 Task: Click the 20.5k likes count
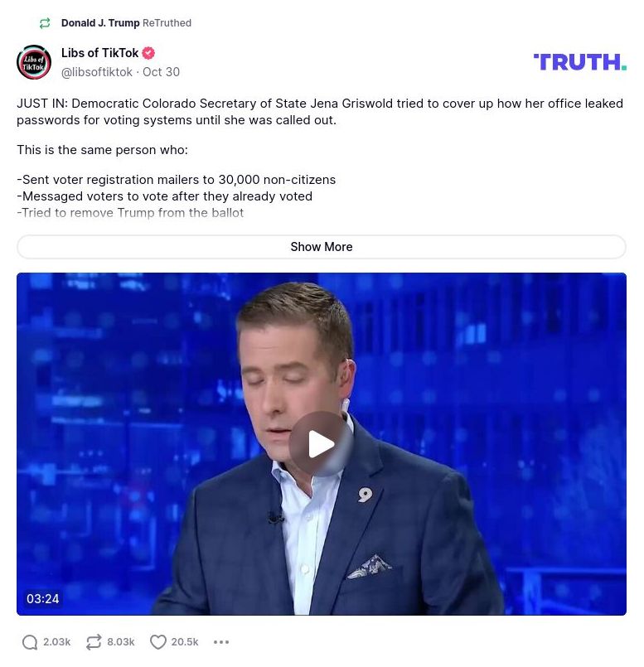[x=185, y=642]
